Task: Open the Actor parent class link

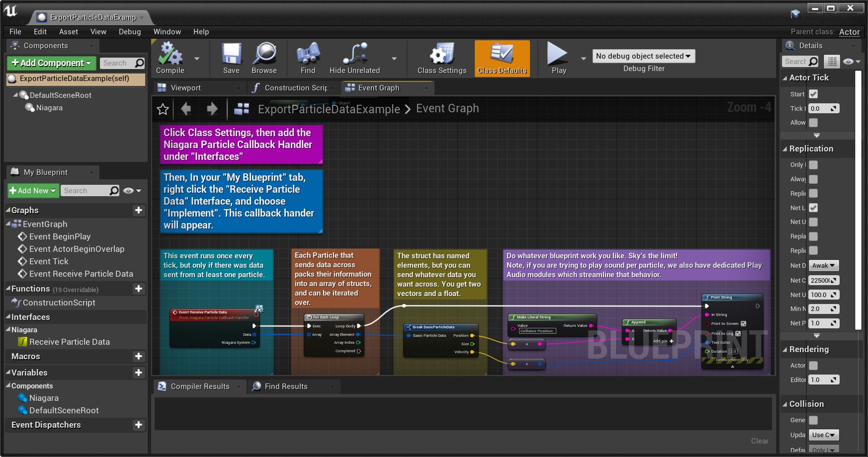Action: tap(849, 32)
